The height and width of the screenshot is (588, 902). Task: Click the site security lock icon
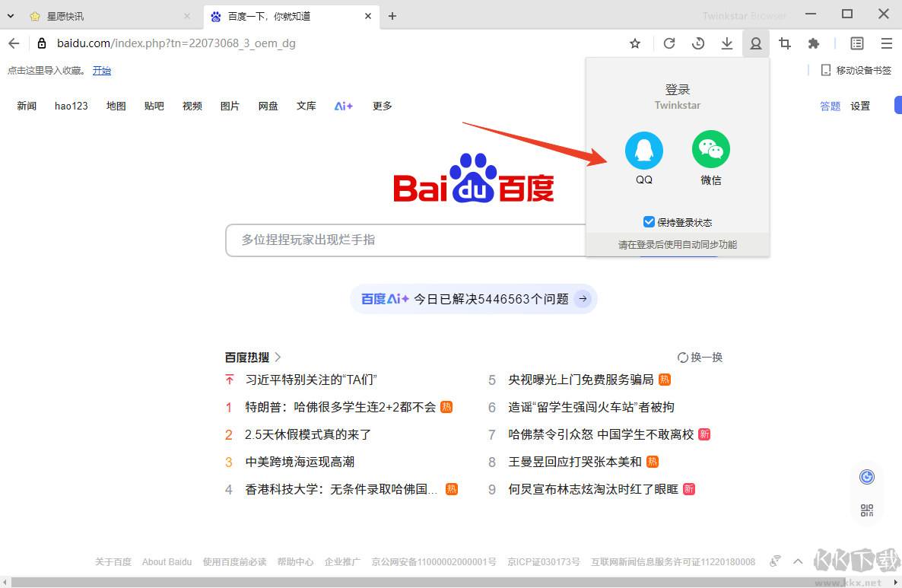(41, 43)
